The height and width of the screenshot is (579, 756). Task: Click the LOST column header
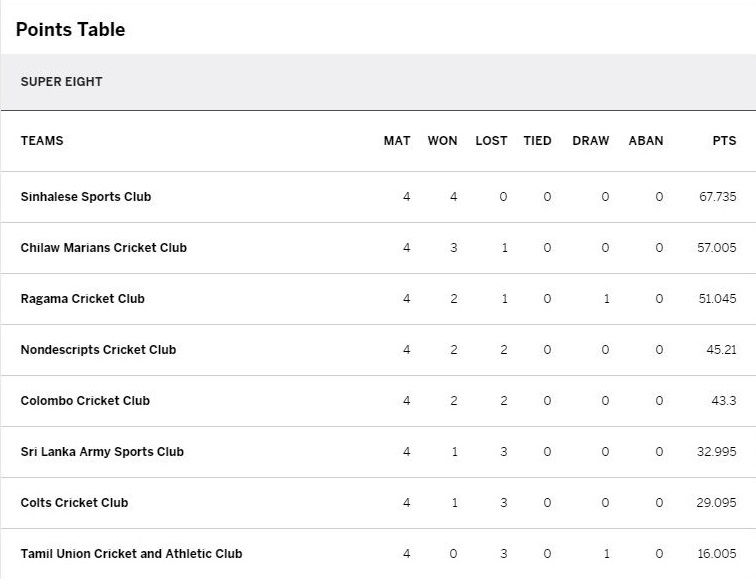491,141
